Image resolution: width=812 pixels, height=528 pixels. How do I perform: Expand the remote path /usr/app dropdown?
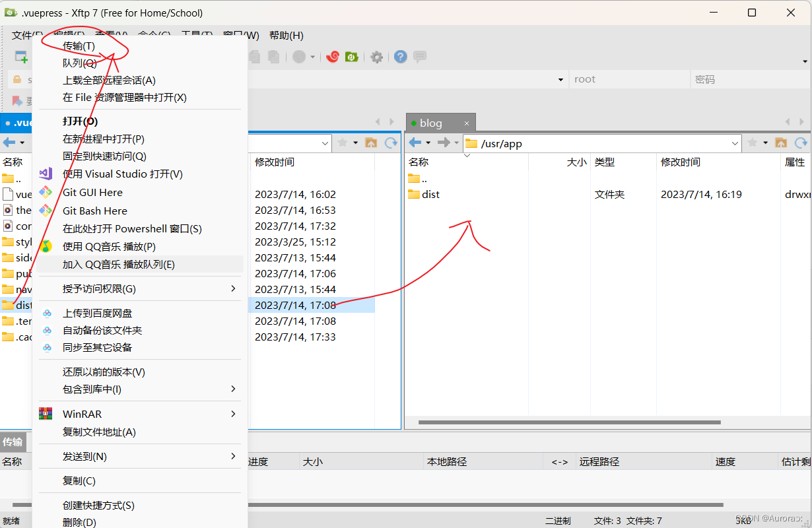[735, 143]
